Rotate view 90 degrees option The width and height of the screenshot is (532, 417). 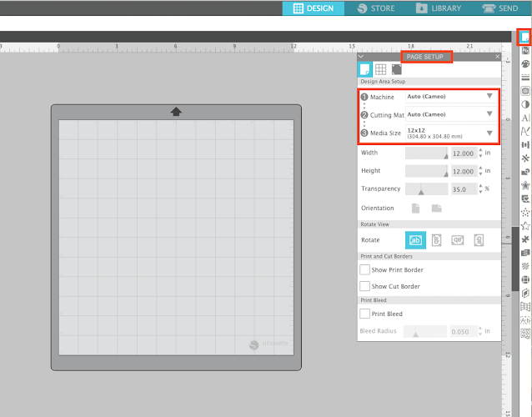coord(437,240)
